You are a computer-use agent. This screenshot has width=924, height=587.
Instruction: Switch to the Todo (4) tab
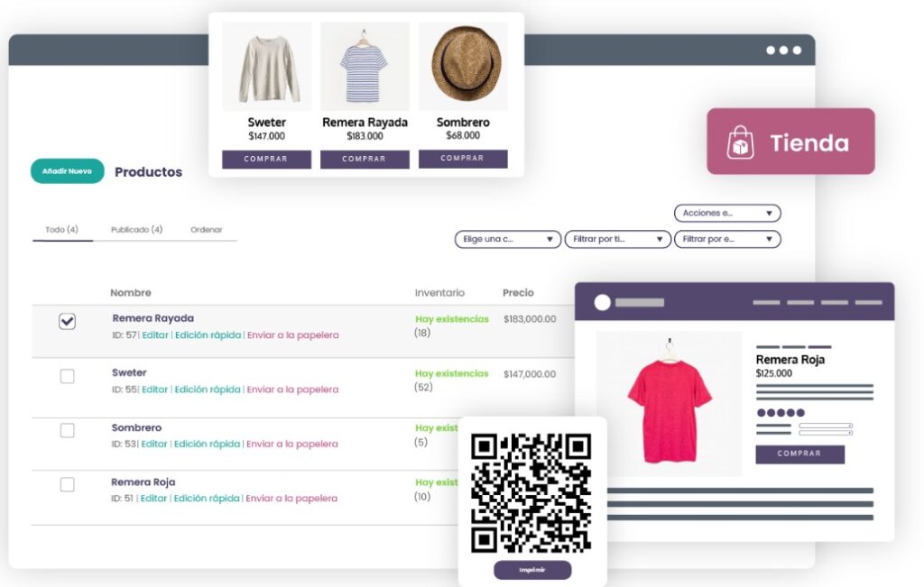point(62,230)
